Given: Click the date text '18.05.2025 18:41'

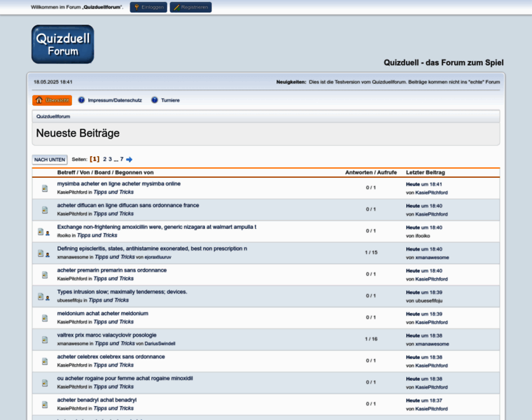Looking at the screenshot, I should pos(53,82).
